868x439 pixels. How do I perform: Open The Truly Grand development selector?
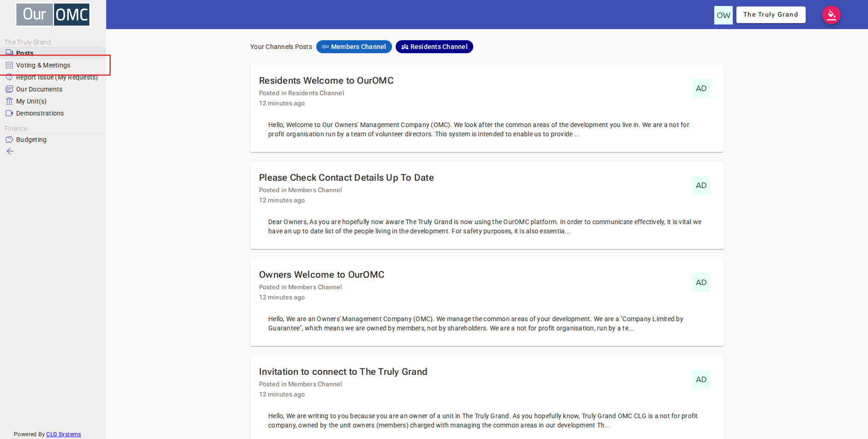coord(771,15)
